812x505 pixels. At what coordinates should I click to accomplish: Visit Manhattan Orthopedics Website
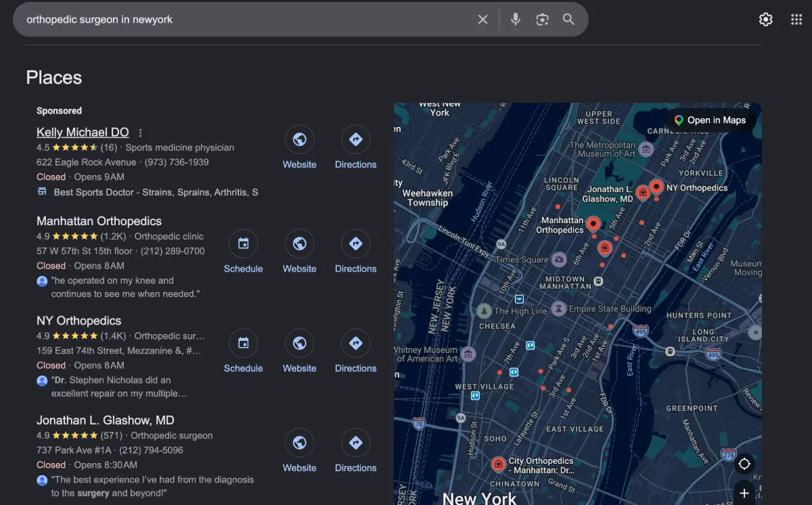tap(299, 244)
